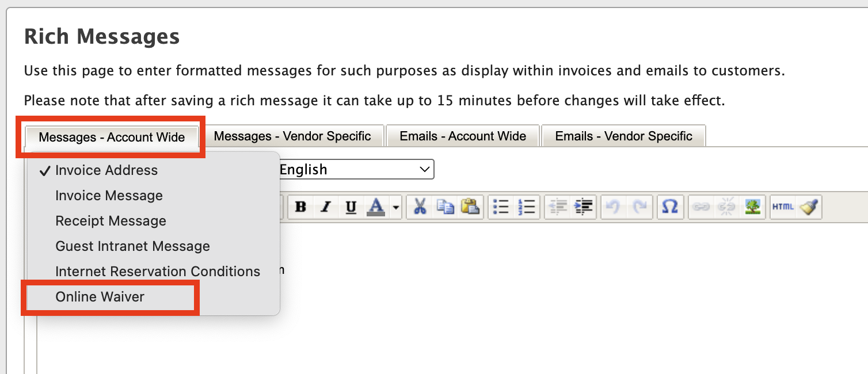The image size is (868, 374).
Task: Open the text color dropdown arrow
Action: tap(396, 207)
